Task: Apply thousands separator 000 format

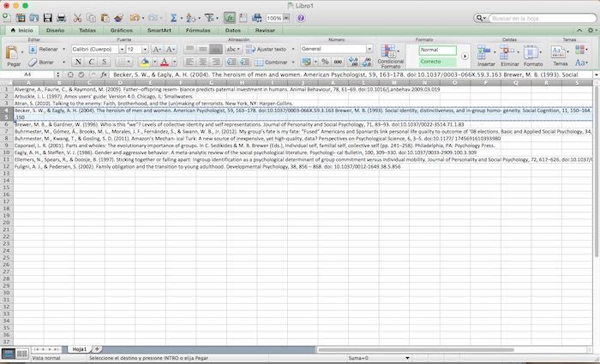Action: point(338,62)
